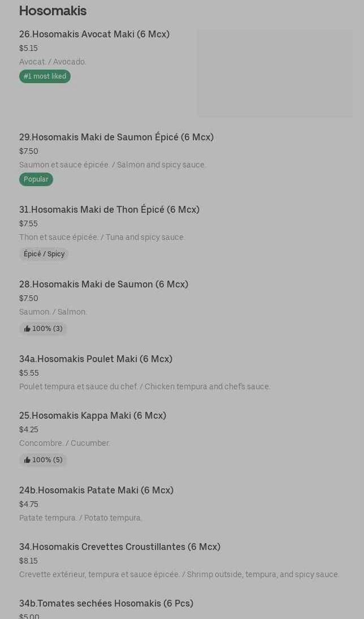Click the #1 most liked badge
The width and height of the screenshot is (364, 619).
point(45,76)
